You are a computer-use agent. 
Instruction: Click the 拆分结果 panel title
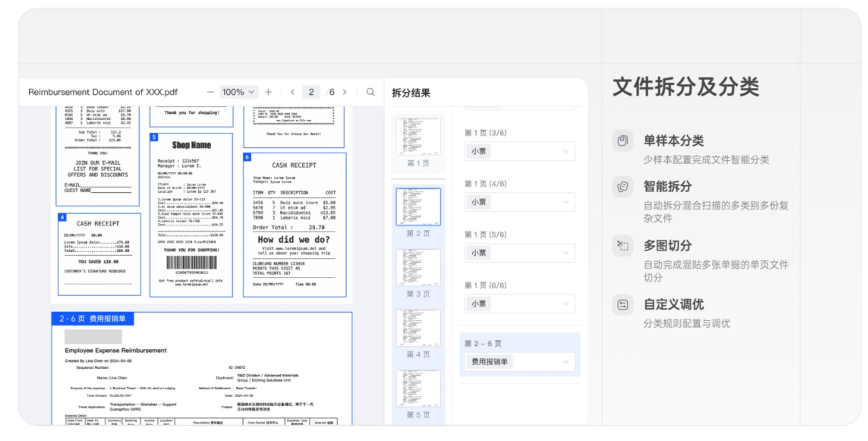pyautogui.click(x=411, y=93)
